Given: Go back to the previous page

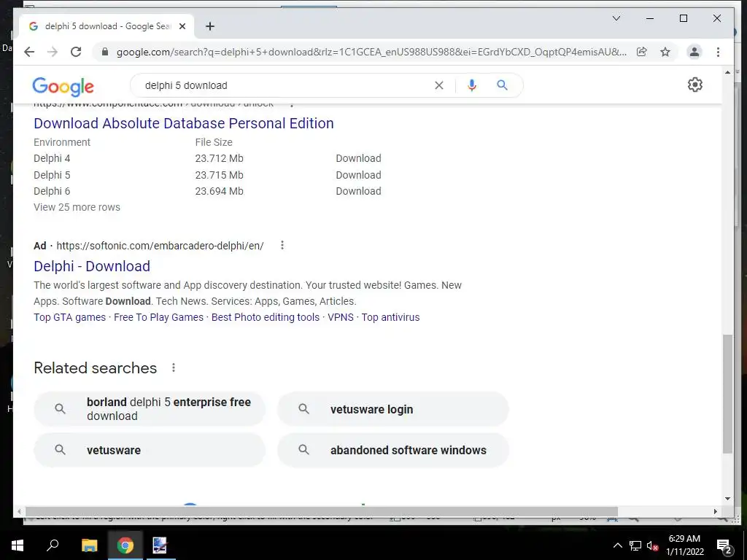Looking at the screenshot, I should click(29, 52).
